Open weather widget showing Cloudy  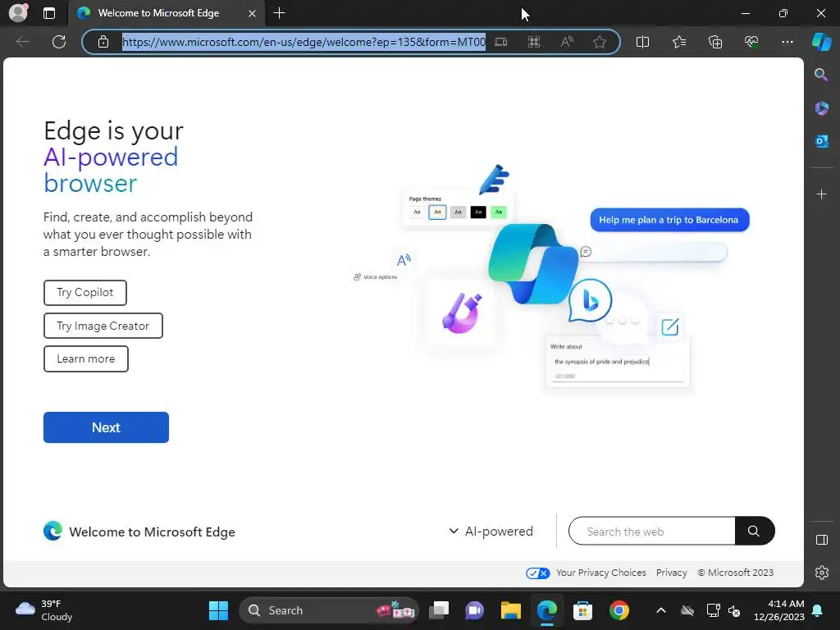click(x=44, y=610)
